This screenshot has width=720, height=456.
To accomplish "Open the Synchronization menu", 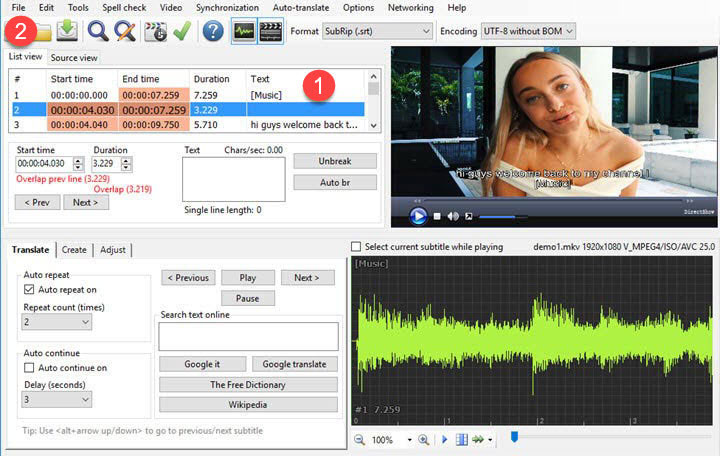I will (227, 8).
